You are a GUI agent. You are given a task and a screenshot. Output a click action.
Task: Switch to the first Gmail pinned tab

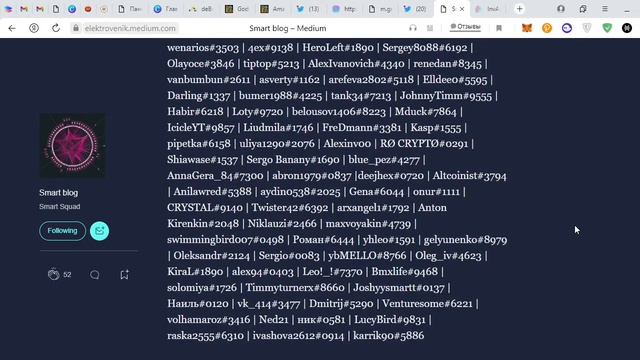pyautogui.click(x=24, y=9)
